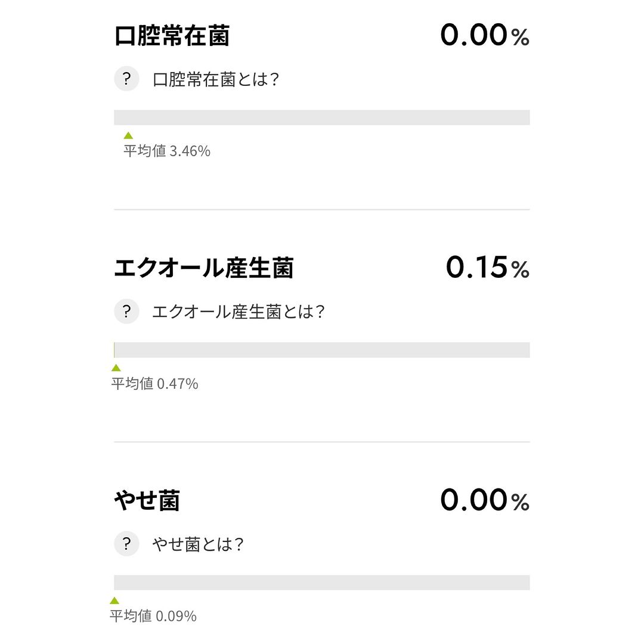Click the 口腔常在菌 progress bar
This screenshot has width=644, height=644.
click(x=322, y=117)
